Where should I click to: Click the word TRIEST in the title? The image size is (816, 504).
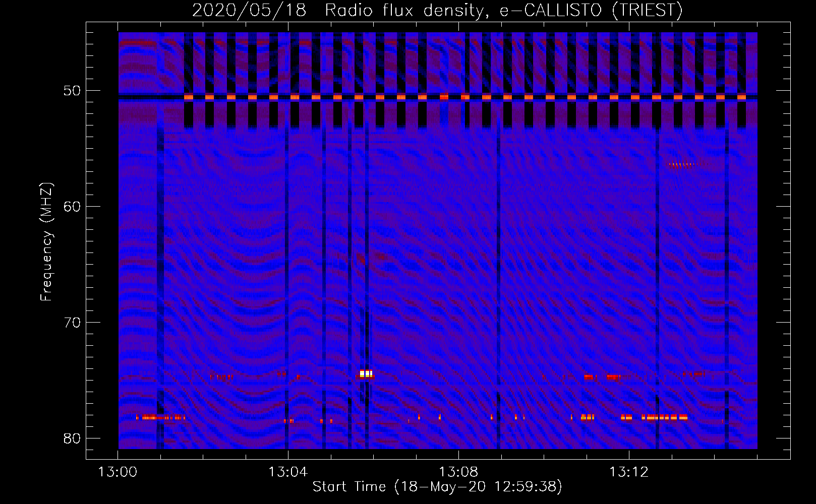point(647,10)
